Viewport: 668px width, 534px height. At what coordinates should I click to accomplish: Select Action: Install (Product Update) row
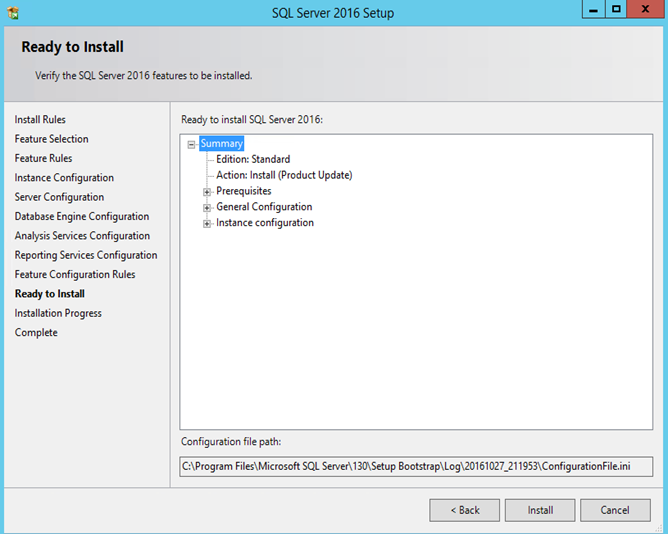click(284, 175)
